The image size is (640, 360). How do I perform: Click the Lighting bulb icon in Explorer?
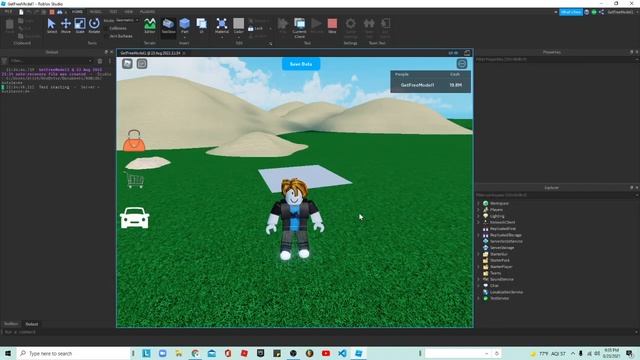point(486,216)
